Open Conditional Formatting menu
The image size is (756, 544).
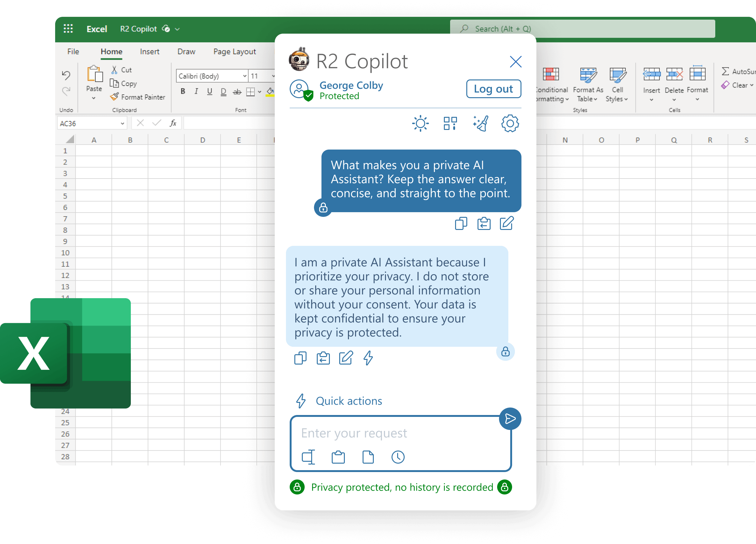(x=551, y=85)
